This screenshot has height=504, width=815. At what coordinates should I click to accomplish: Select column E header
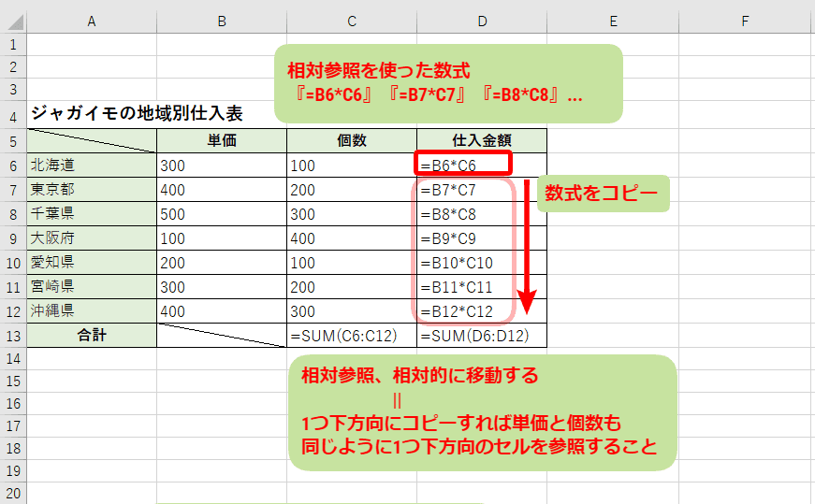coord(613,22)
